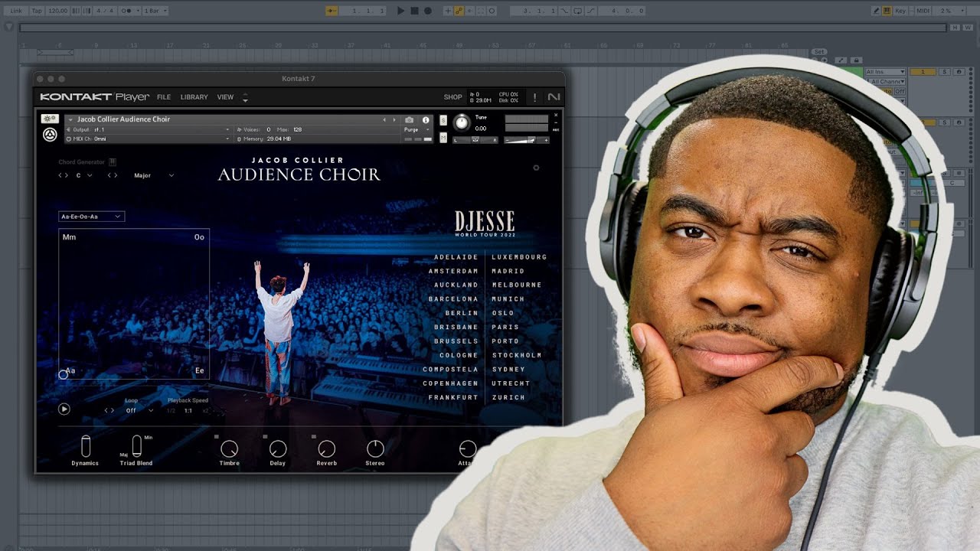Click the circular instrument logo under the wrench
The width and height of the screenshot is (980, 551).
tap(50, 135)
